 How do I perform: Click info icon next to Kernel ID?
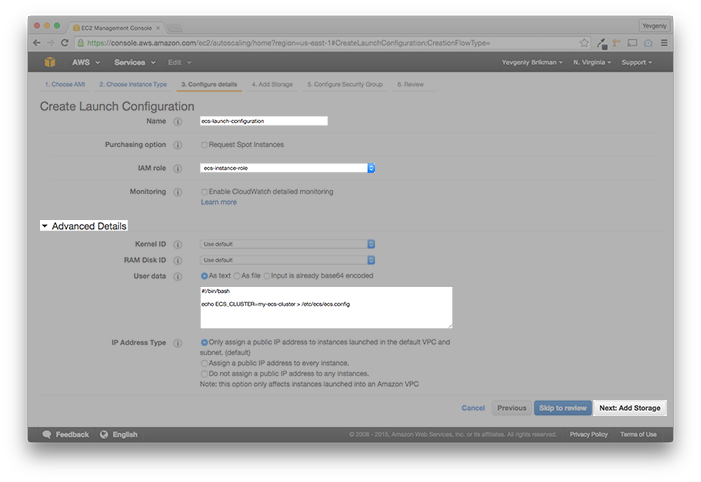177,245
